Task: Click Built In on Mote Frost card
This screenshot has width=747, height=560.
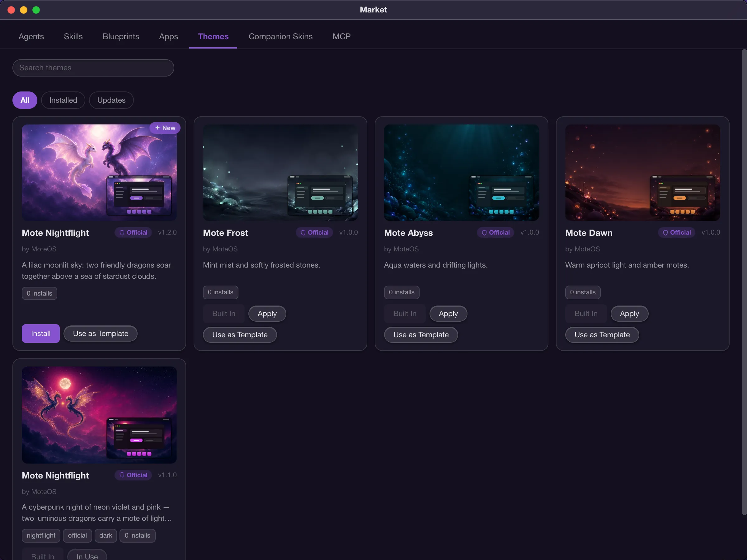Action: [x=223, y=314]
